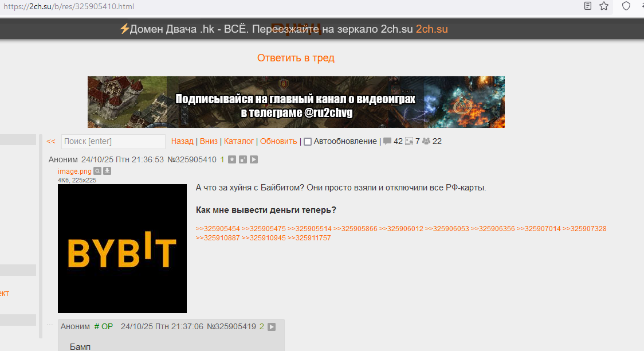The width and height of the screenshot is (644, 351).
Task: Click the bold text Как мне вывести деньги теперь?
Action: click(x=266, y=210)
